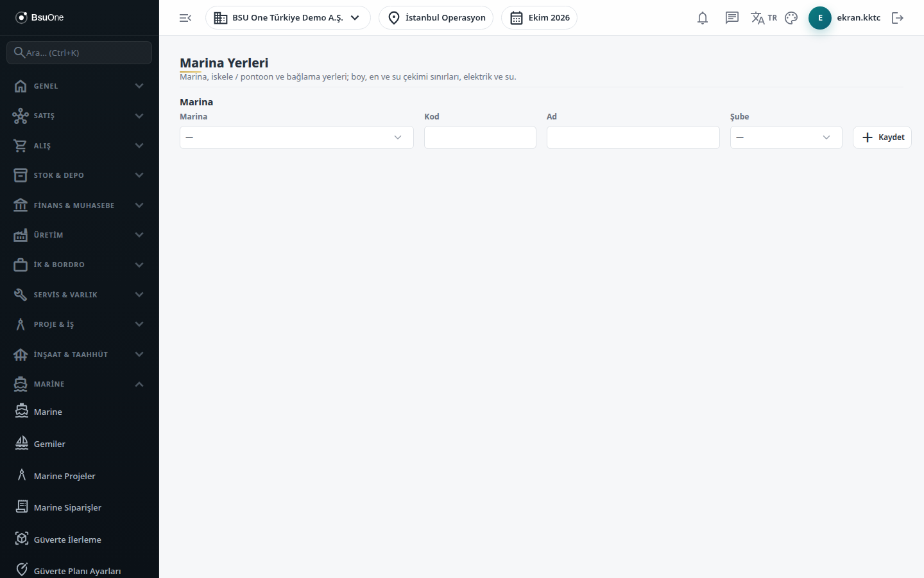Expand the SATIŞ sidebar section
The height and width of the screenshot is (578, 924).
(x=80, y=116)
